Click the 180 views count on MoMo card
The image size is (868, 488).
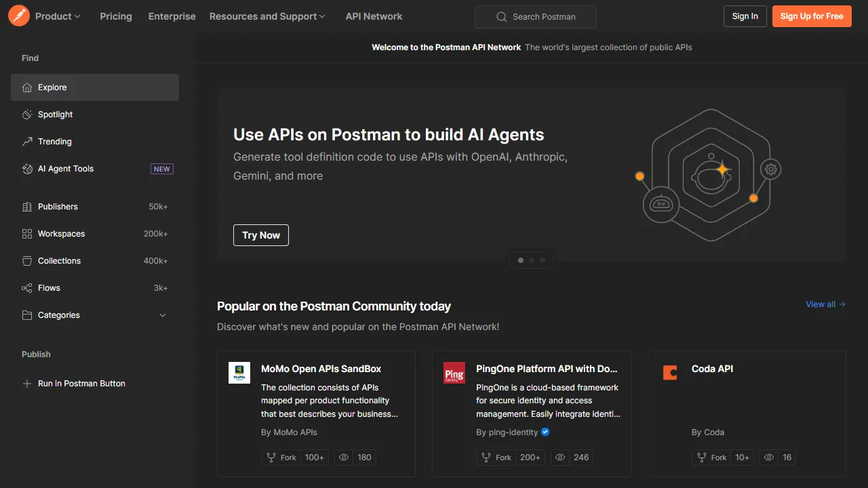(x=364, y=457)
